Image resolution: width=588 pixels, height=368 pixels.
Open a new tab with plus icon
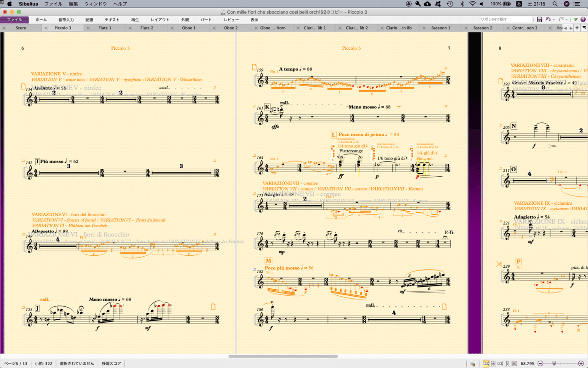click(x=577, y=28)
